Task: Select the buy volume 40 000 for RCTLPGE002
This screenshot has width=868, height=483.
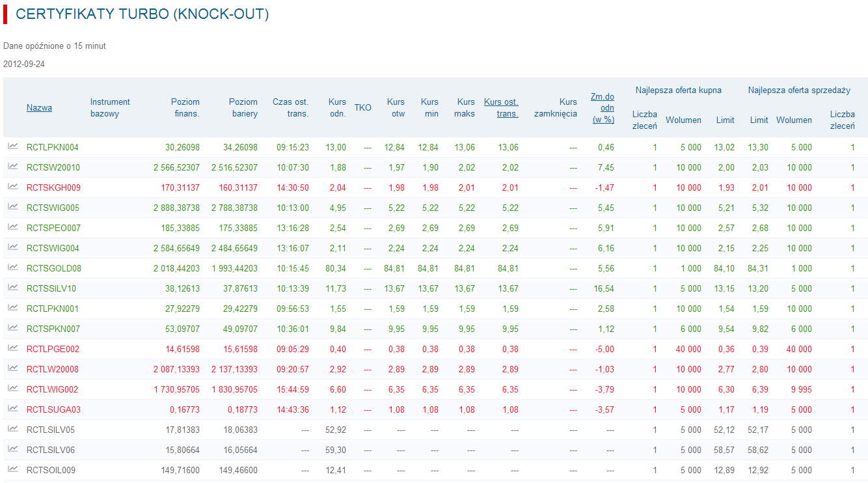Action: [688, 350]
